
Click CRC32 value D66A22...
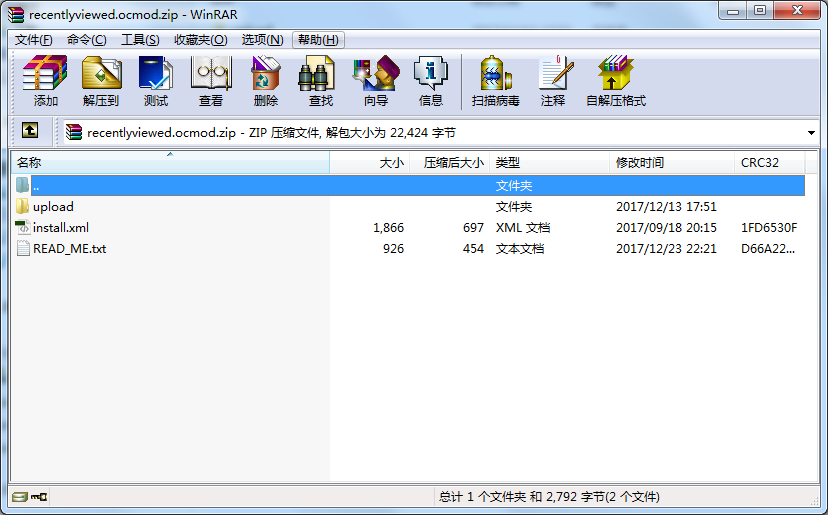tap(768, 249)
